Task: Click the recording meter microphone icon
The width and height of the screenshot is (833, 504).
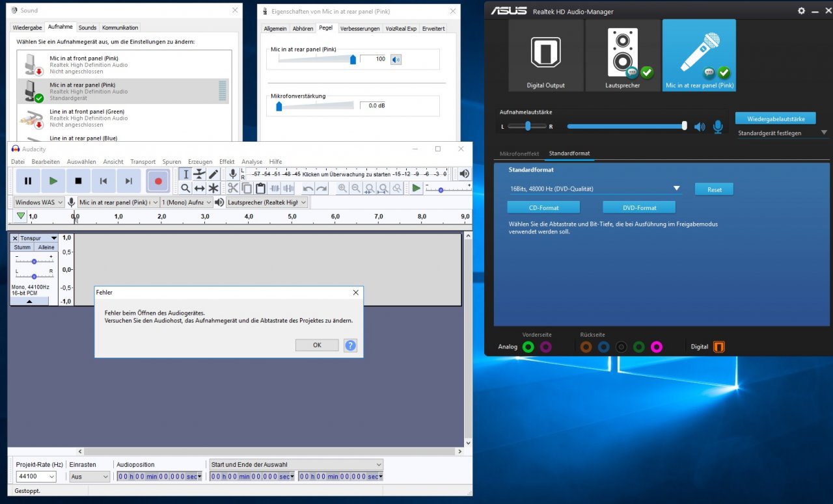Action: 233,174
